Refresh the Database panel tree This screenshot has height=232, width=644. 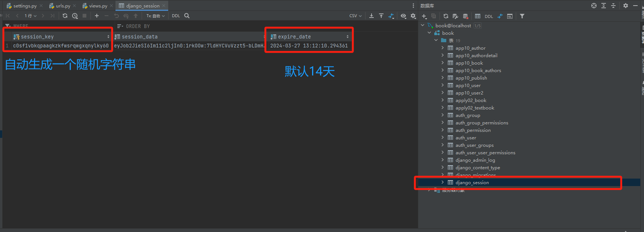[446, 16]
